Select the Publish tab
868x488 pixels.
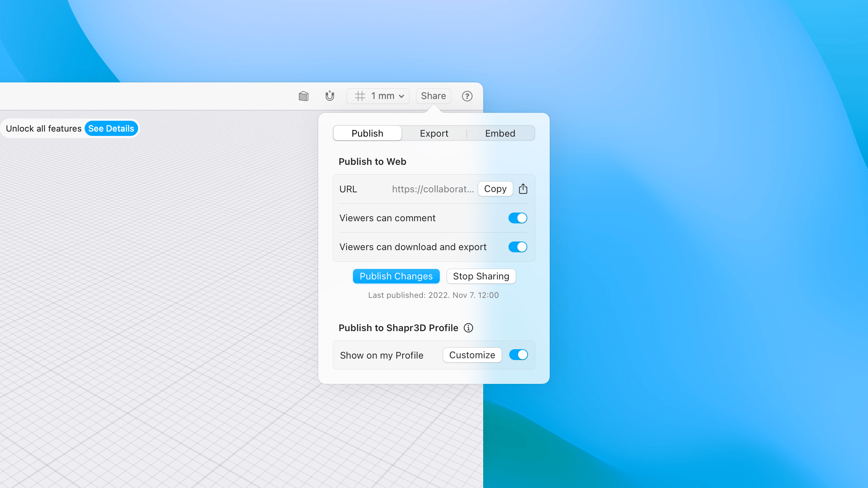(367, 133)
